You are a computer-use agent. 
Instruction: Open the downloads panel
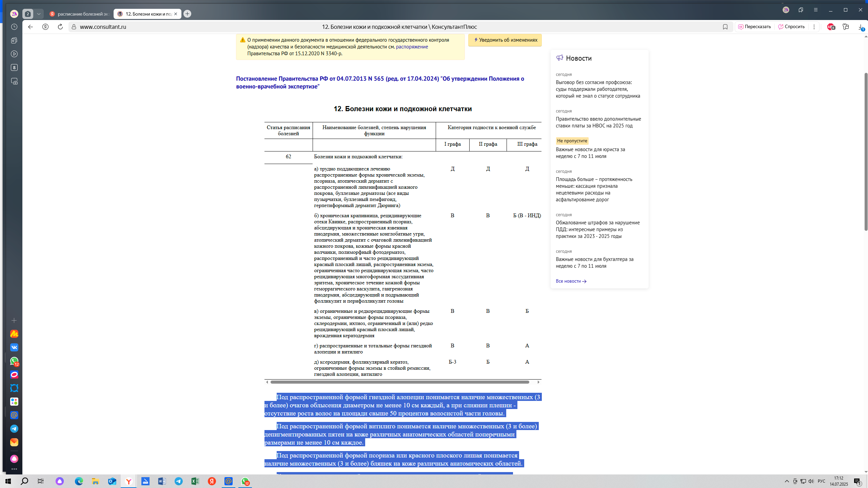[861, 27]
